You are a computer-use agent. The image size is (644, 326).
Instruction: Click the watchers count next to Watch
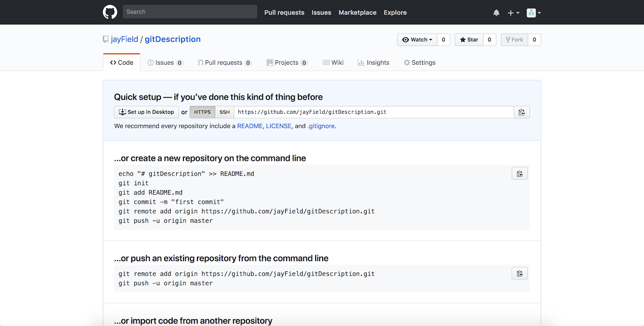tap(444, 40)
